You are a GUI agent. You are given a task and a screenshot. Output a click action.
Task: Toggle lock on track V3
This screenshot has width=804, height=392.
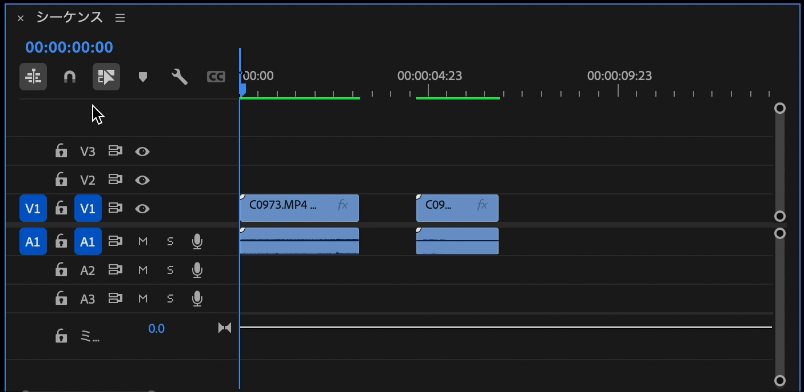[61, 151]
